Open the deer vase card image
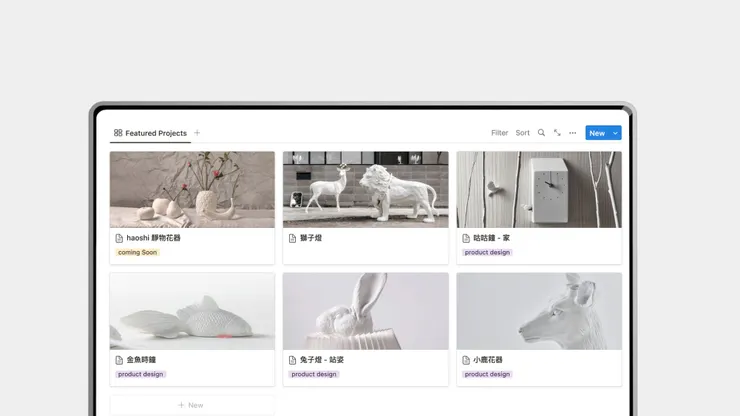Screen dimensions: 740x416 coord(539,311)
